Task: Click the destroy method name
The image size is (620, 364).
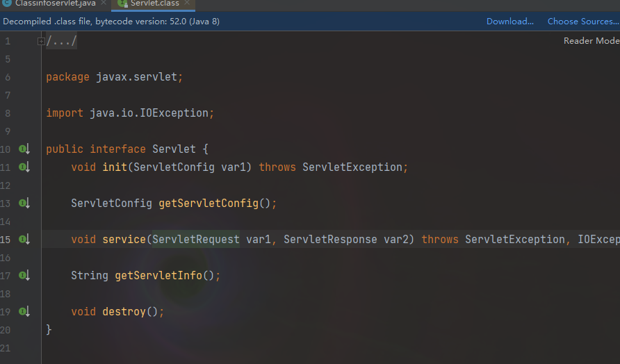Action: (124, 311)
